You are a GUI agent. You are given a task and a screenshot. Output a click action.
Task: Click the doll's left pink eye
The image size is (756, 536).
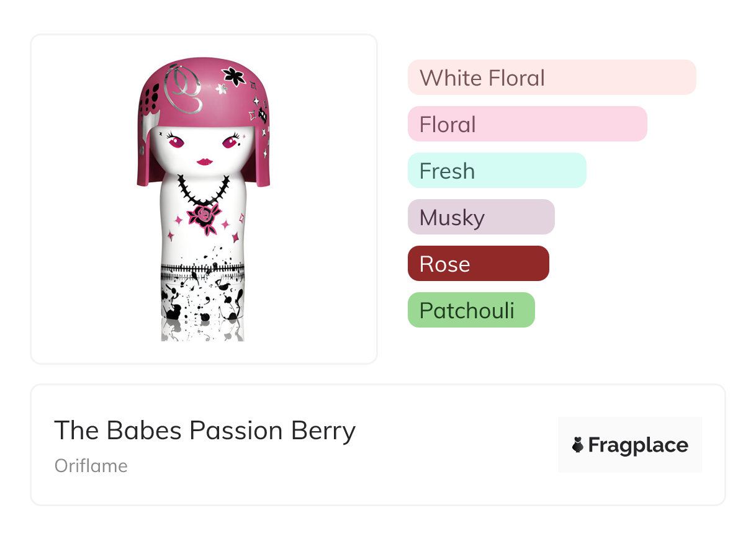[176, 142]
